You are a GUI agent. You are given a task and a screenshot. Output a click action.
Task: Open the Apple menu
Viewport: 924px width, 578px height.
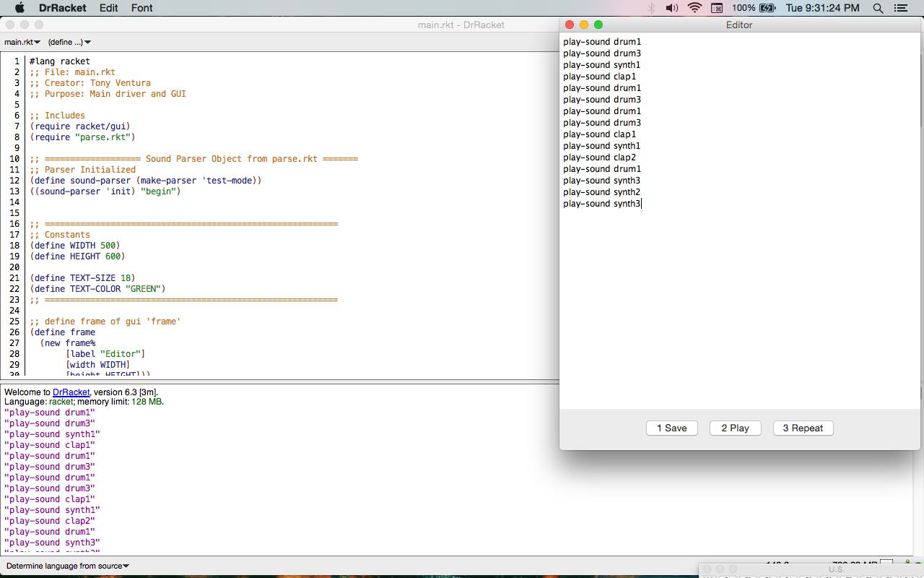point(19,8)
